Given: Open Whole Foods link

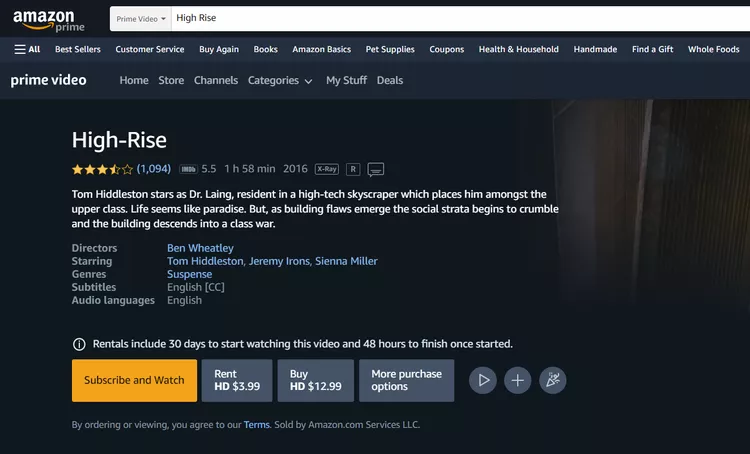Looking at the screenshot, I should coord(714,49).
